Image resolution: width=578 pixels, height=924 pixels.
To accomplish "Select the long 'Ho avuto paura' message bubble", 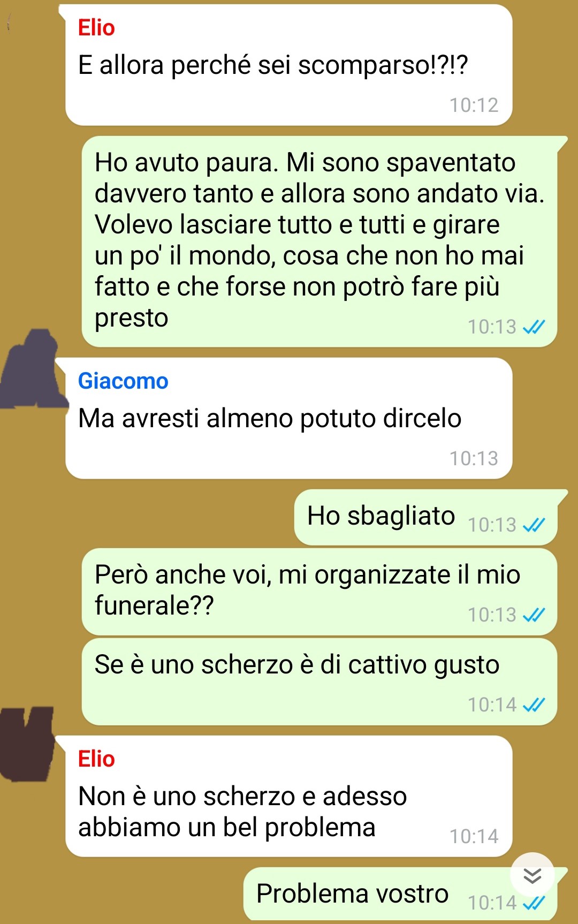I will click(320, 241).
